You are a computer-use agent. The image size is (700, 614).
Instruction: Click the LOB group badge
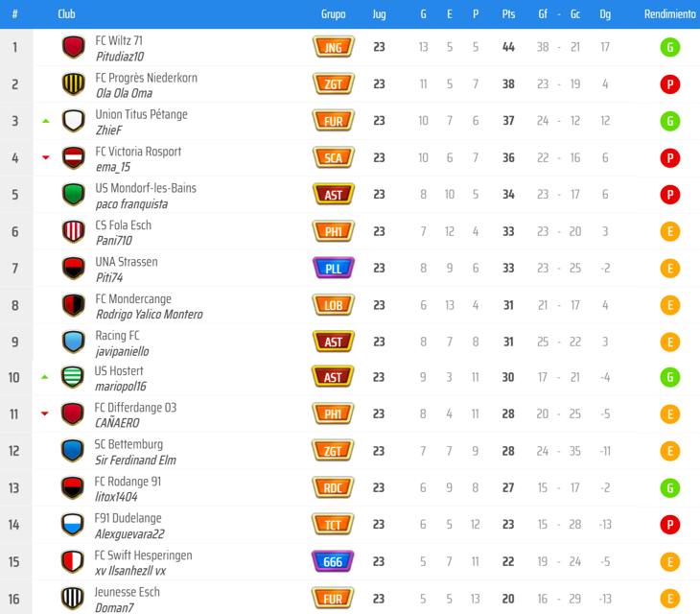[333, 305]
